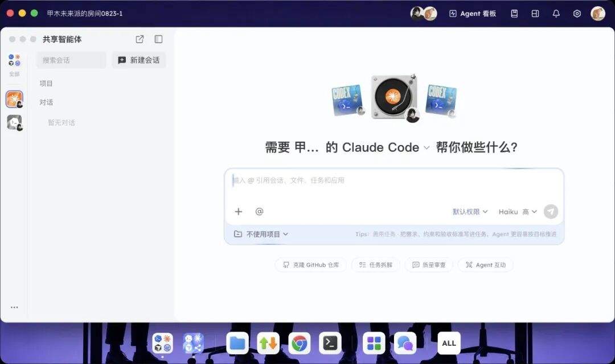Select the right Codex cassette card
This screenshot has width=615, height=364.
[x=441, y=100]
